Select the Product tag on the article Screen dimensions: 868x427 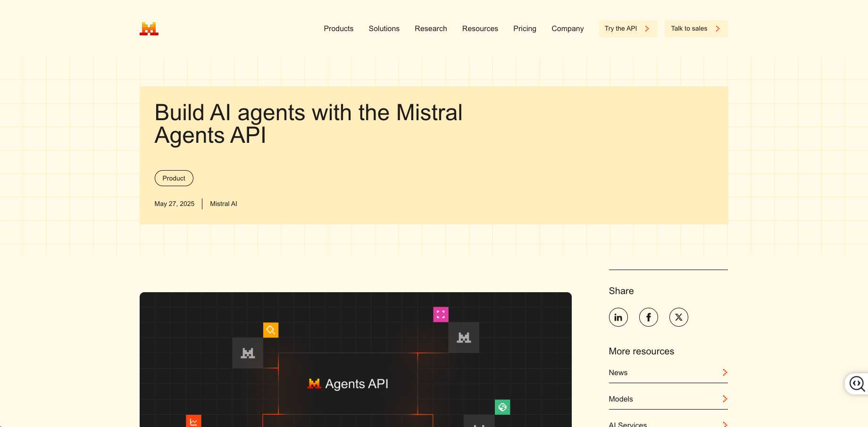(x=174, y=178)
